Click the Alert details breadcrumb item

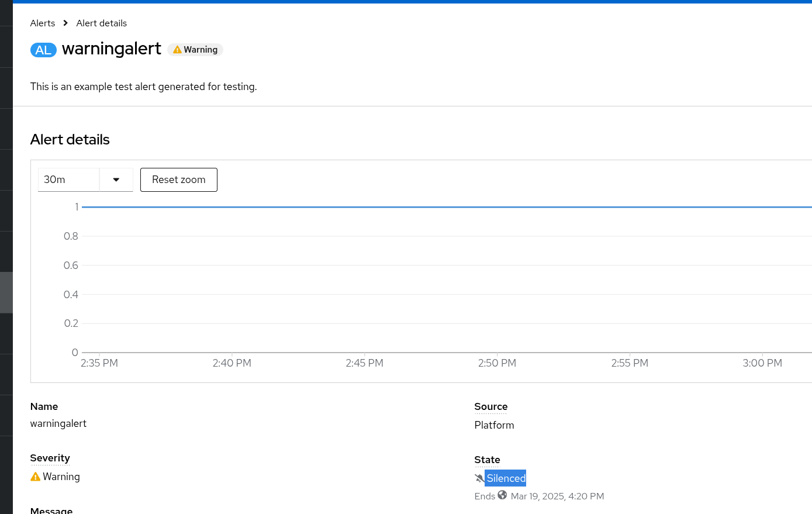click(x=102, y=23)
